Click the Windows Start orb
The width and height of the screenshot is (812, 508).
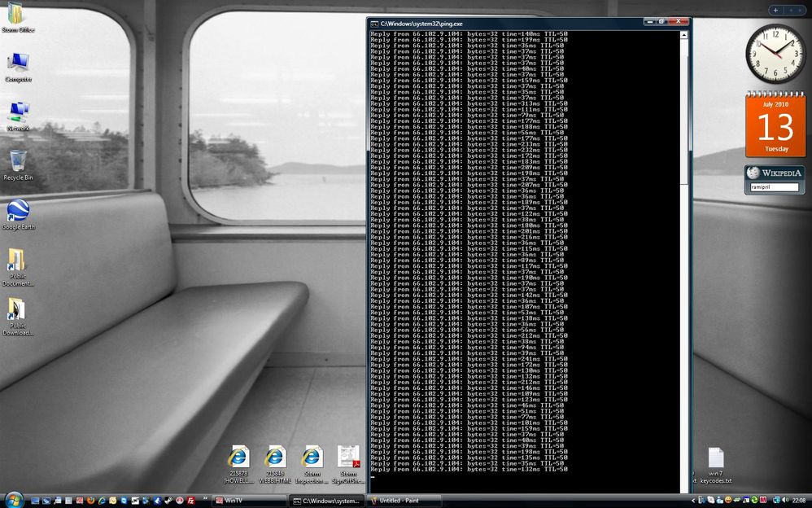point(14,500)
